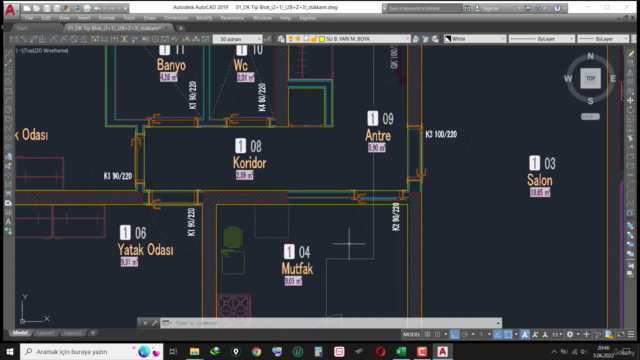This screenshot has height=360, width=640.
Task: Click the Clean Screen icon
Action: pyautogui.click(x=621, y=334)
